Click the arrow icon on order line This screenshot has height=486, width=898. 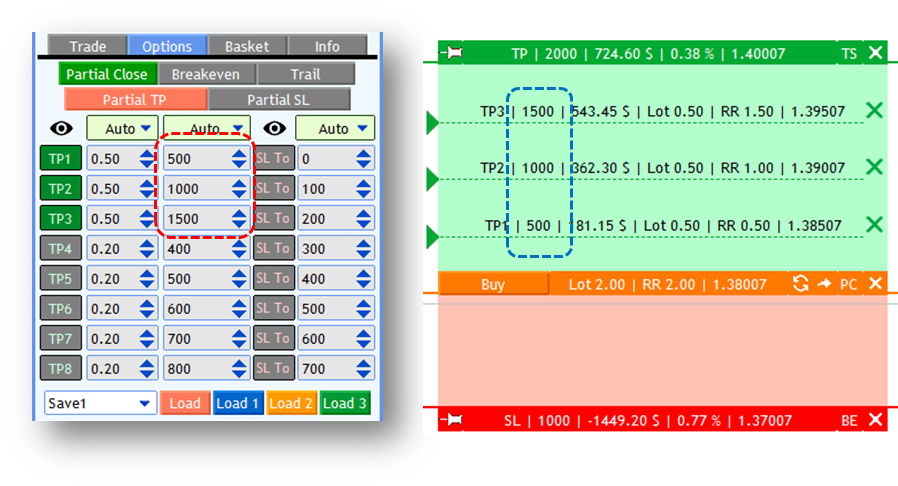tap(824, 283)
